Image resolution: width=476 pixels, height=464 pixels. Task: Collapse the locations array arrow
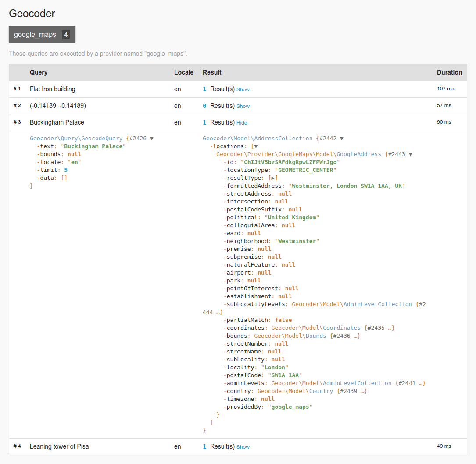[256, 146]
